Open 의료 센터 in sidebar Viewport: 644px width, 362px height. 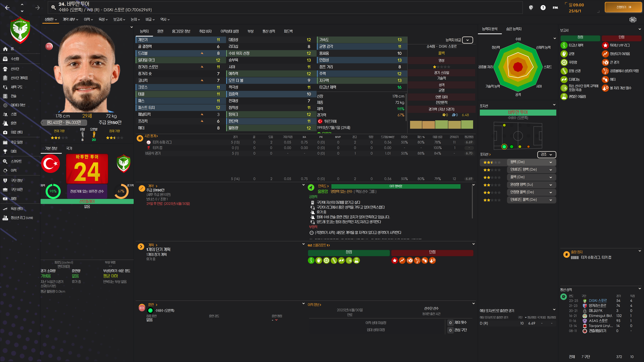point(16,132)
